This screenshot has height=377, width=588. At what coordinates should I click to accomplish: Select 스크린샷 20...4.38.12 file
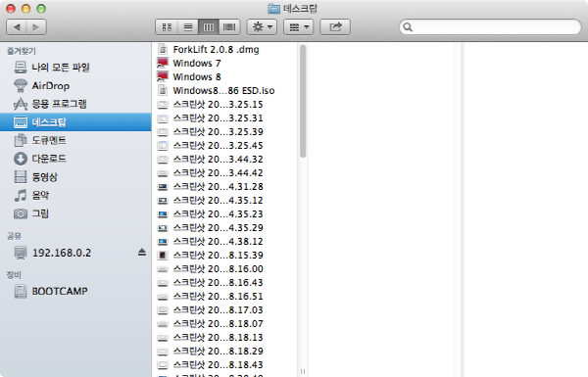point(225,241)
